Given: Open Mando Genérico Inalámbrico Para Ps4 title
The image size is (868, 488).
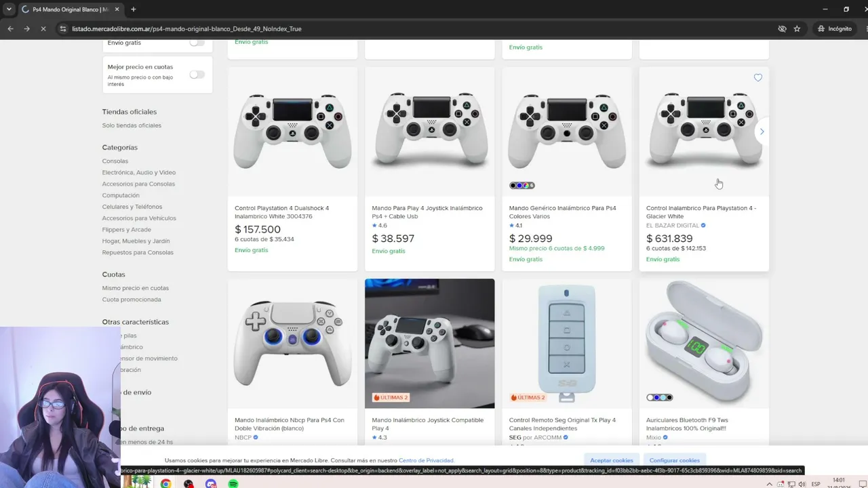Looking at the screenshot, I should pyautogui.click(x=563, y=212).
